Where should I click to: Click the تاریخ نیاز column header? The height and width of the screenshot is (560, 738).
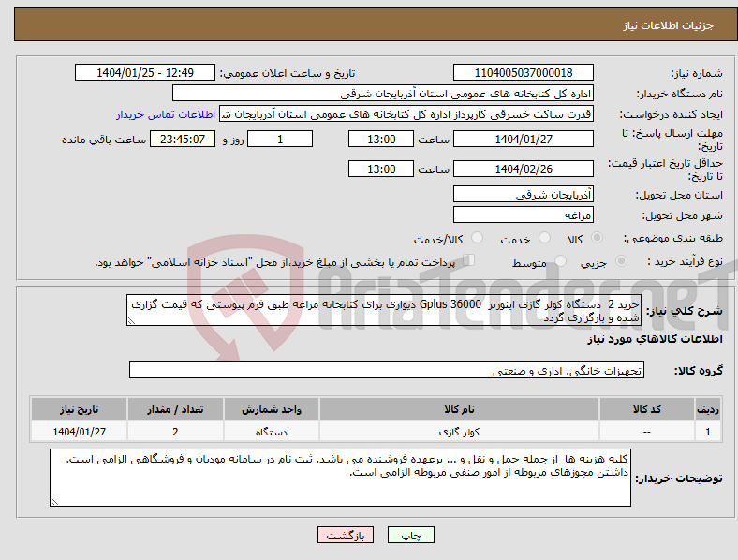(x=79, y=409)
